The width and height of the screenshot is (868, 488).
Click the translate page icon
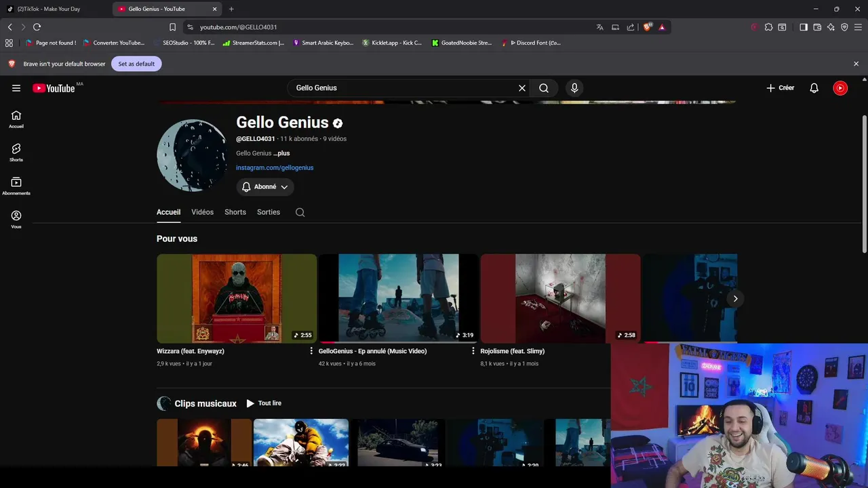(x=599, y=27)
